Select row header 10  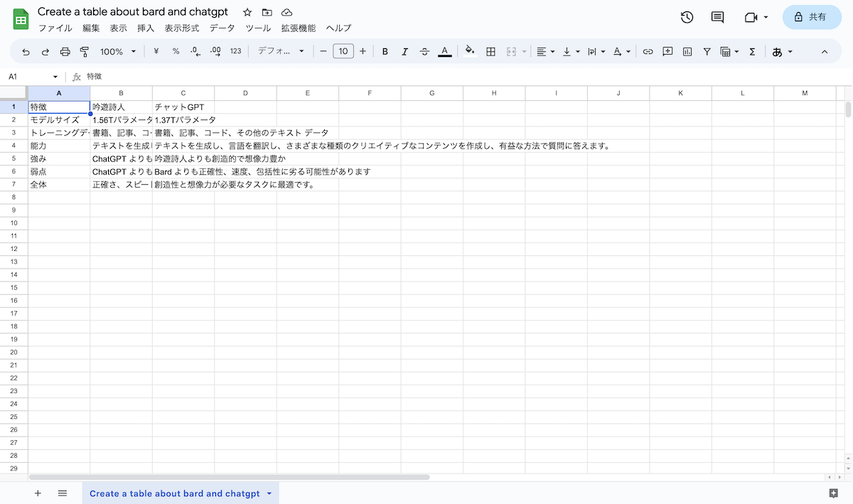coord(14,222)
